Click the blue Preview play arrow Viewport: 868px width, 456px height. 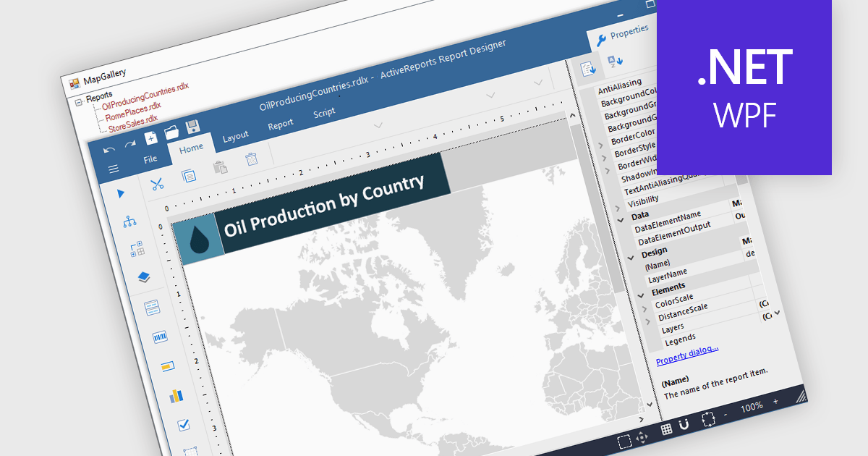pyautogui.click(x=121, y=193)
